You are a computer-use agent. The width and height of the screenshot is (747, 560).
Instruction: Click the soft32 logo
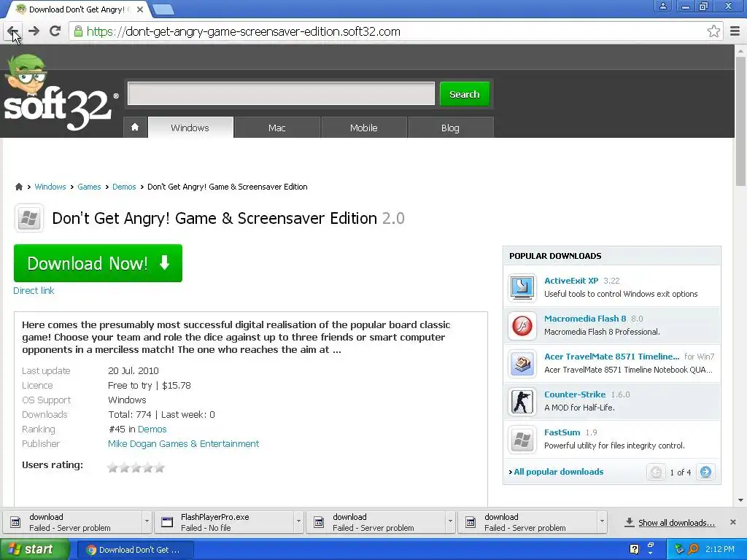(60, 93)
